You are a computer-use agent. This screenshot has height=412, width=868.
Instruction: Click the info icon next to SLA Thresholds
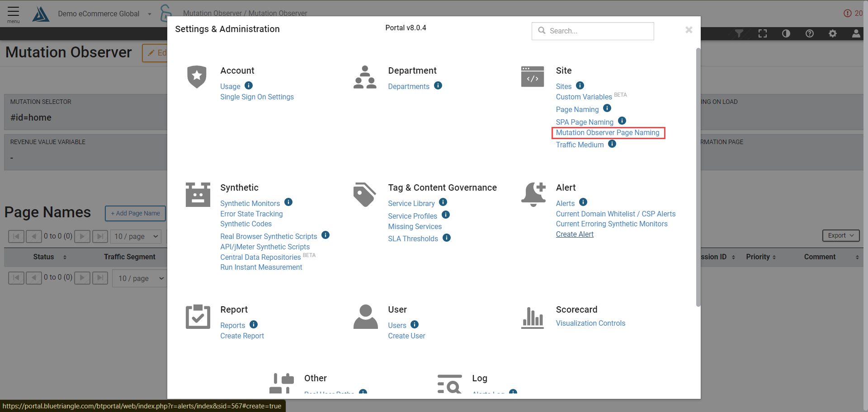(x=447, y=238)
